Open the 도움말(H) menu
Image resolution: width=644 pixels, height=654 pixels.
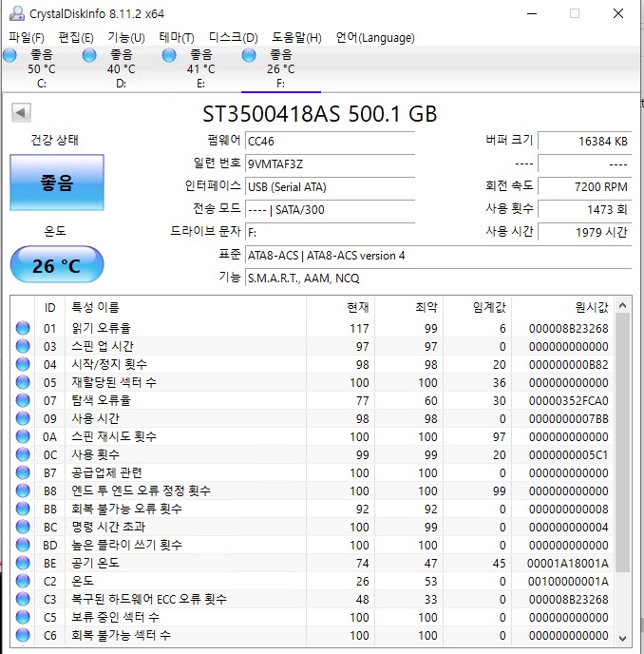point(296,38)
